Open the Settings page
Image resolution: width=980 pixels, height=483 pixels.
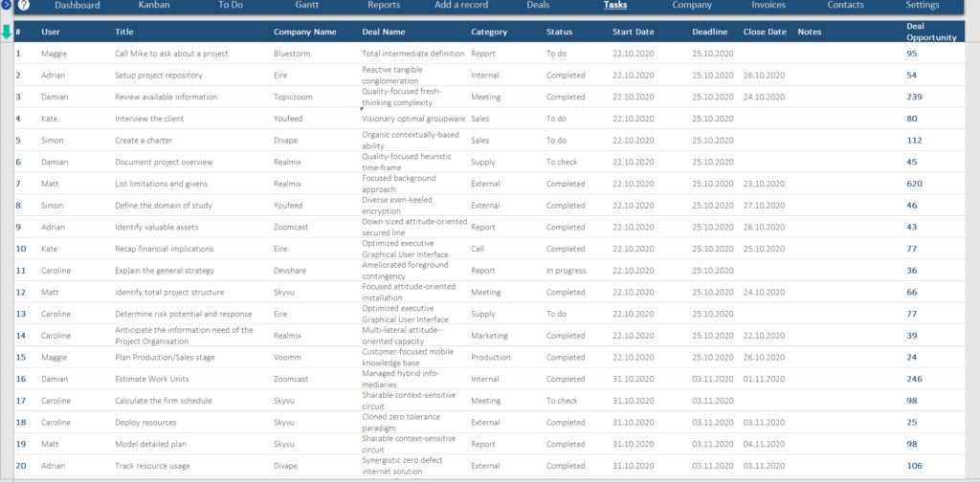(923, 6)
